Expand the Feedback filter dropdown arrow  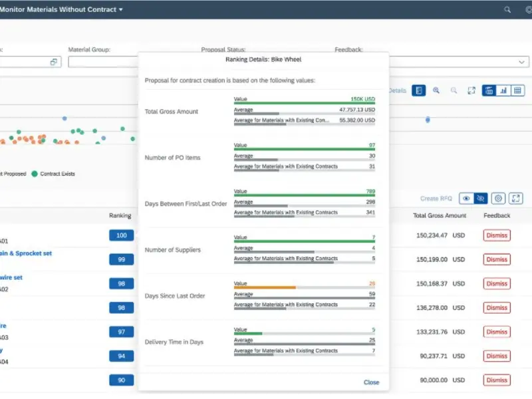pos(522,62)
